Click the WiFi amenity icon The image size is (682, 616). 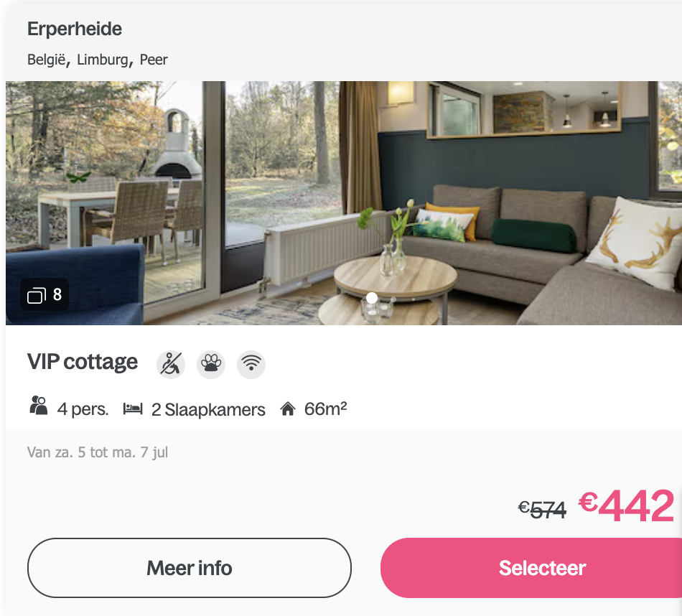[251, 364]
